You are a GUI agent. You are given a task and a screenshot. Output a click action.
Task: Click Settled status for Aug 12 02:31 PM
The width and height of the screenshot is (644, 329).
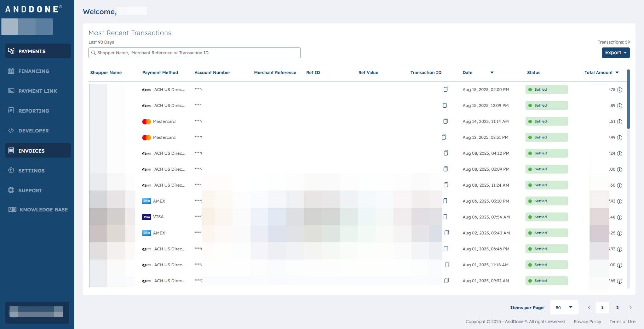[547, 137]
